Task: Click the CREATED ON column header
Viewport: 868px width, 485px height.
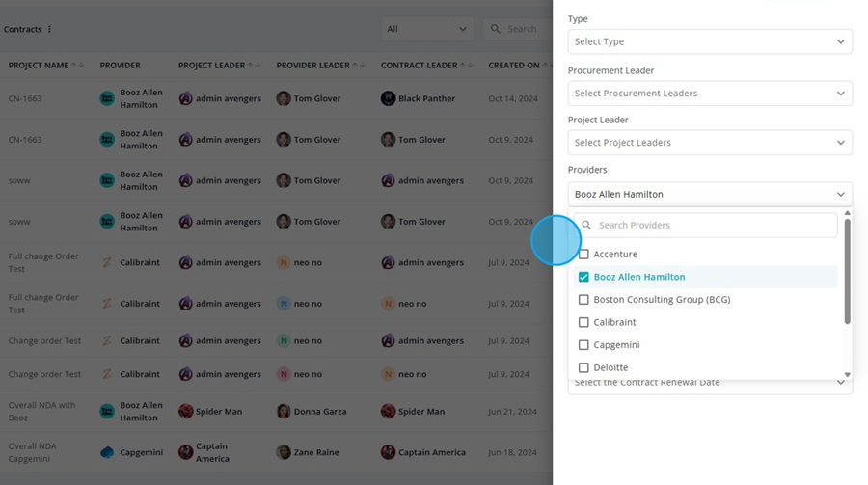Action: click(514, 66)
